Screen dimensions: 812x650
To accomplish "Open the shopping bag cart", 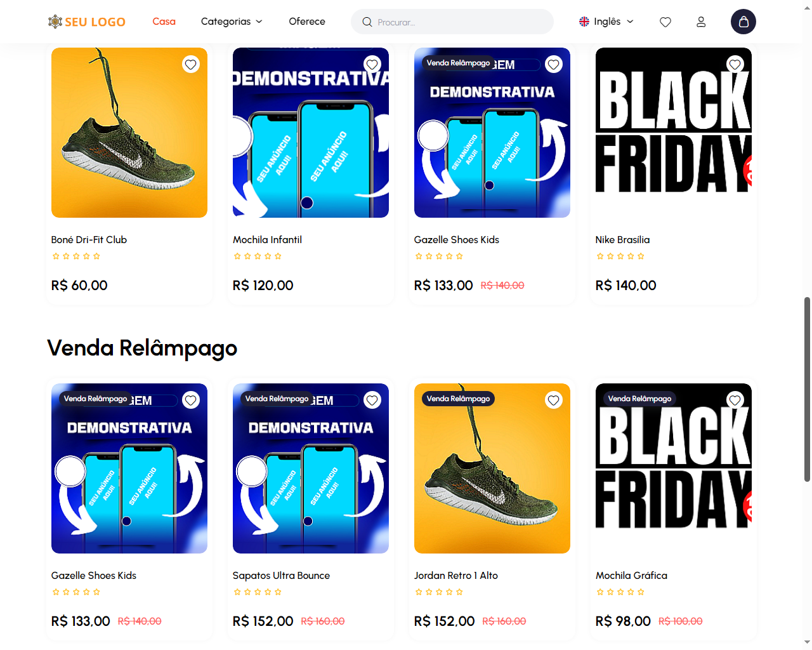I will click(743, 22).
